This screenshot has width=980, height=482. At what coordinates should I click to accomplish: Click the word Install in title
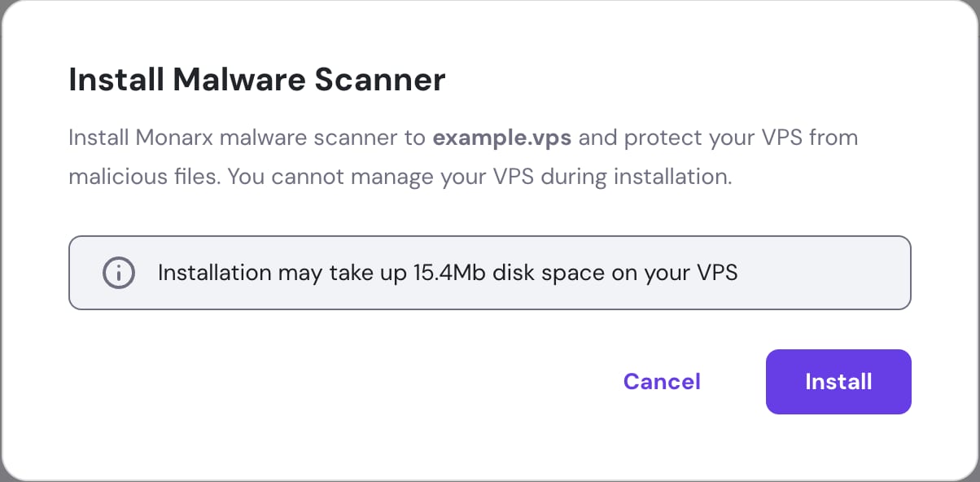click(116, 81)
